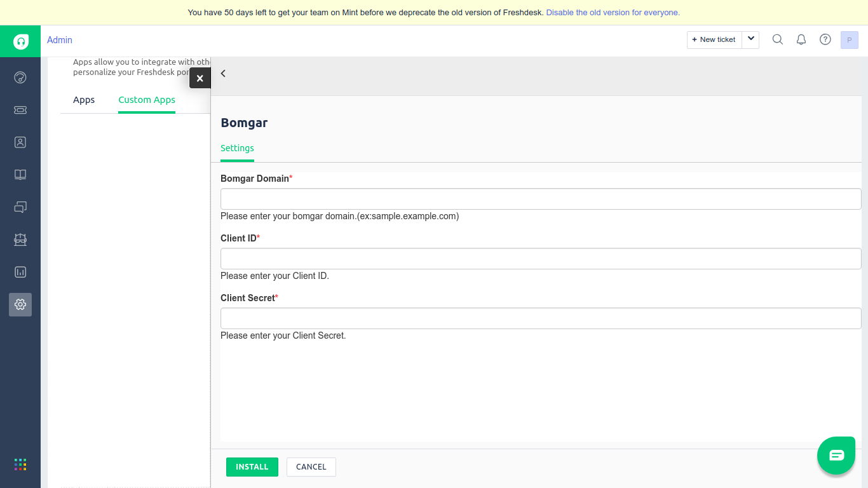Open the app switcher grid icon

tap(20, 464)
